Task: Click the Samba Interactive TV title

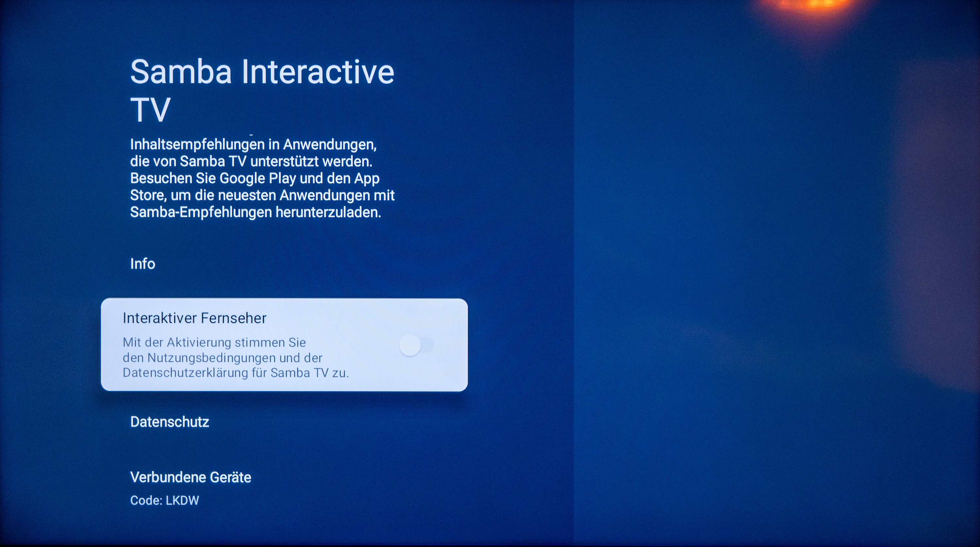Action: (x=262, y=90)
